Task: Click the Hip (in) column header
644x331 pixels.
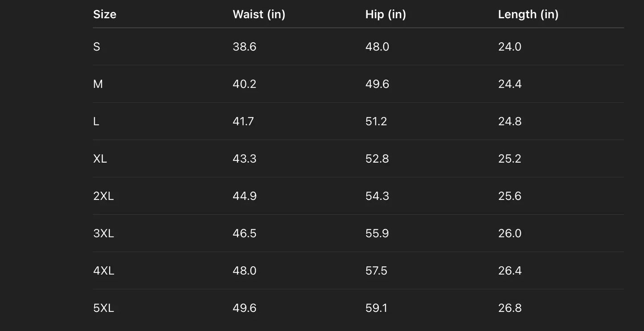Action: (x=386, y=14)
